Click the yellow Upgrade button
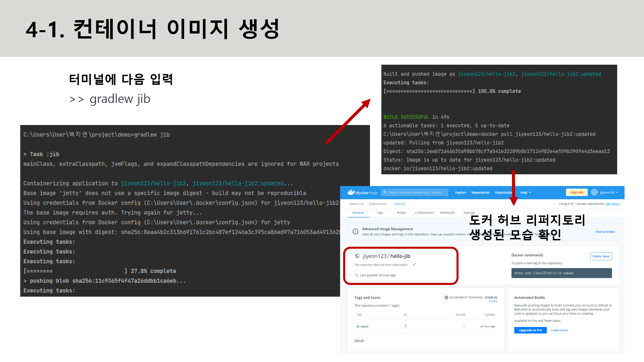Viewport: 644px width, 362px height. click(576, 192)
